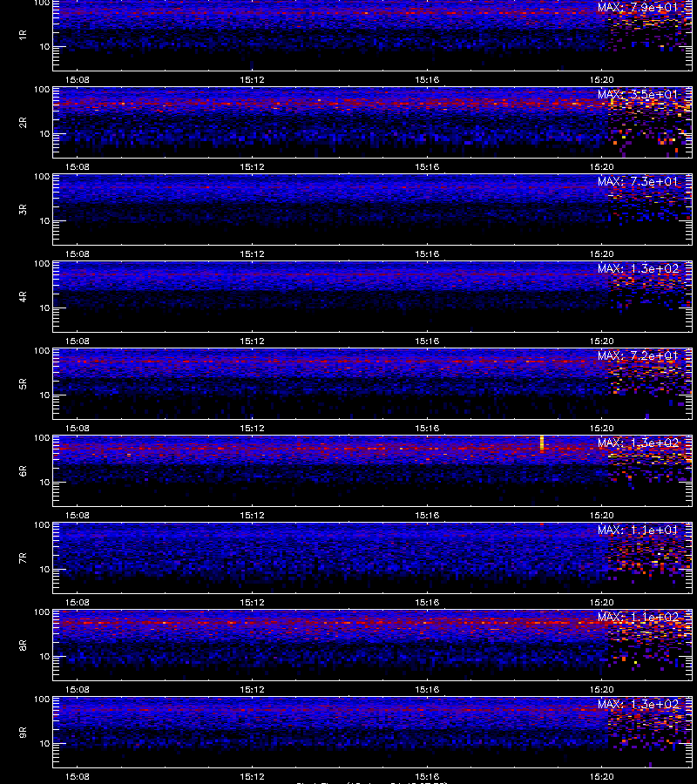Click the 15:12 time label below panel 7R
Image resolution: width=697 pixels, height=784 pixels.
252,602
